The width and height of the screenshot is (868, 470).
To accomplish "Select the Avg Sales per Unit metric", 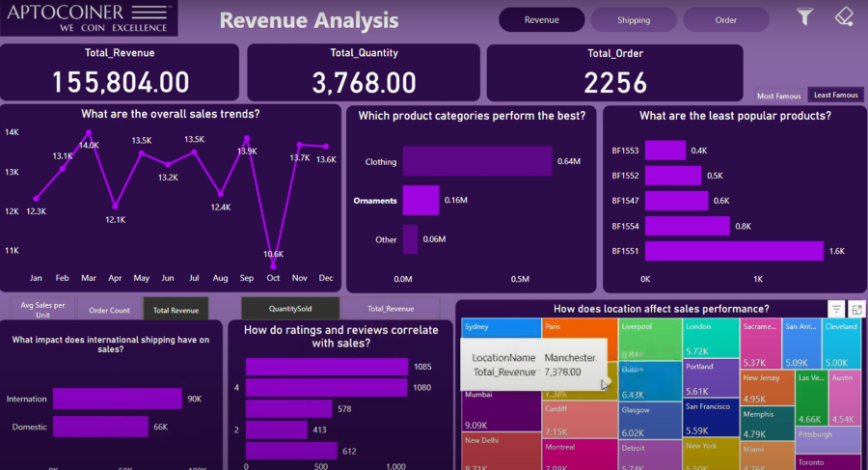I will pos(41,309).
